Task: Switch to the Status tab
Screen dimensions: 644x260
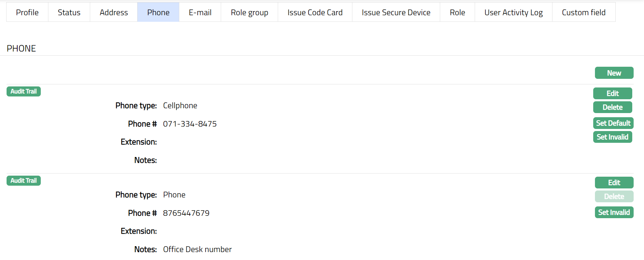Action: point(69,12)
